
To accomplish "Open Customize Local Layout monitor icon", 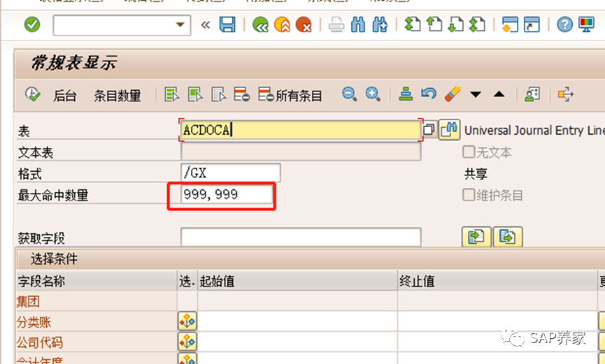I will point(587,24).
